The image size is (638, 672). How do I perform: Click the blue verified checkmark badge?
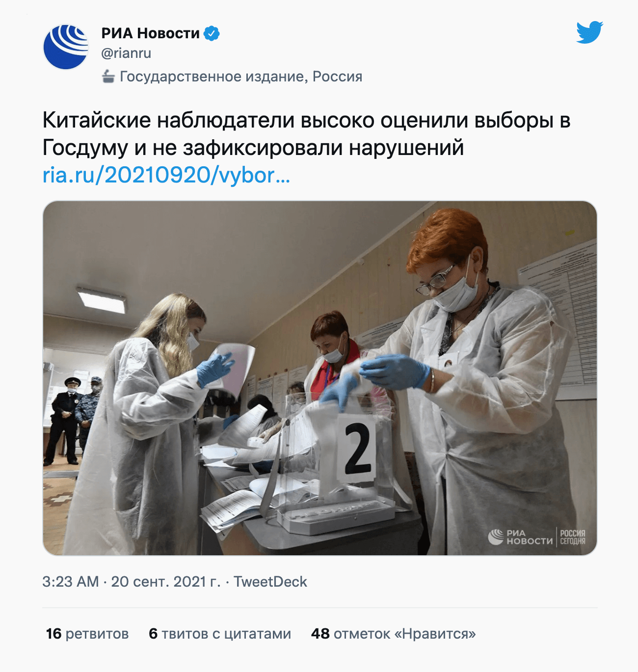pos(212,33)
